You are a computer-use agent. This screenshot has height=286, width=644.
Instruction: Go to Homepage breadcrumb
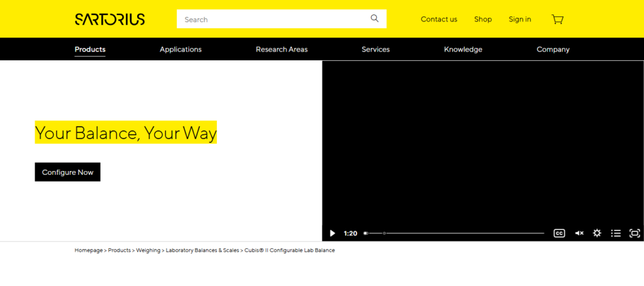point(89,250)
